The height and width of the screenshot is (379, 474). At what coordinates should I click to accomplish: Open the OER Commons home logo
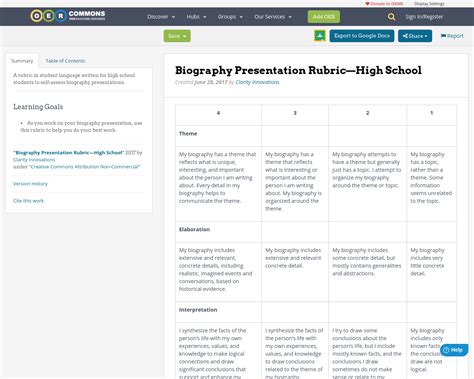[68, 15]
